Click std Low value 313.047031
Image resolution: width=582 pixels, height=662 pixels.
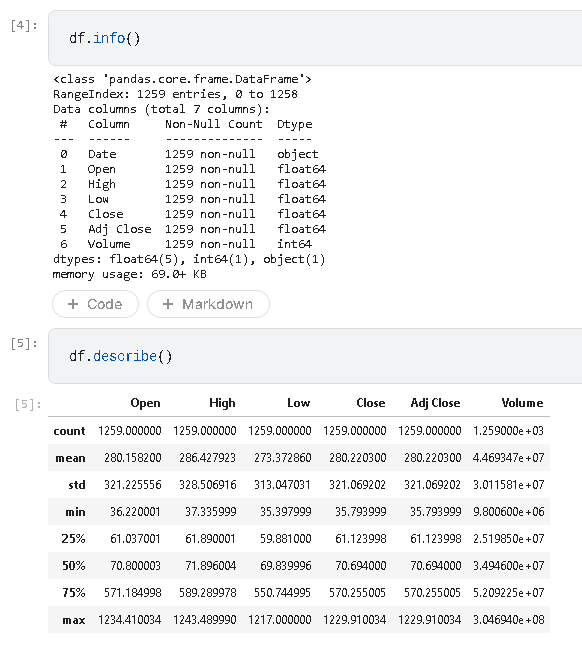282,485
